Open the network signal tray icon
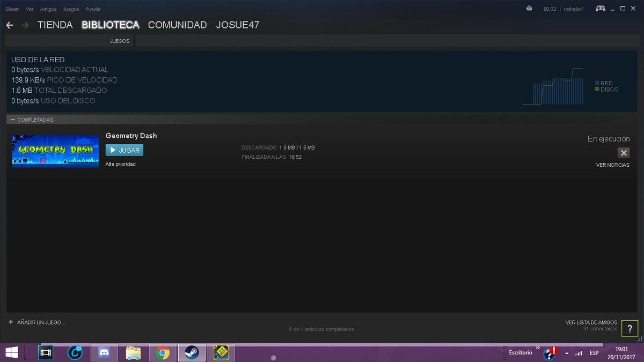This screenshot has width=644, height=362. tap(579, 353)
